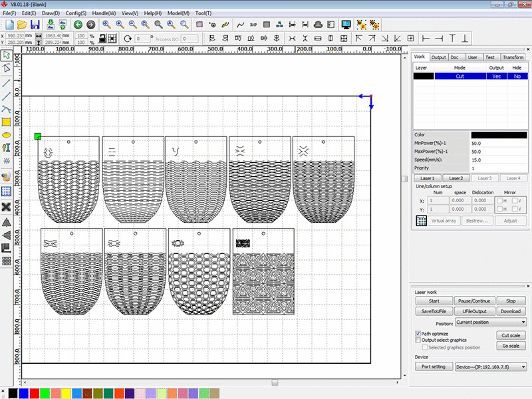Click the green undo arrow icon
Image resolution: width=532 pixels, height=399 pixels.
pos(78,25)
